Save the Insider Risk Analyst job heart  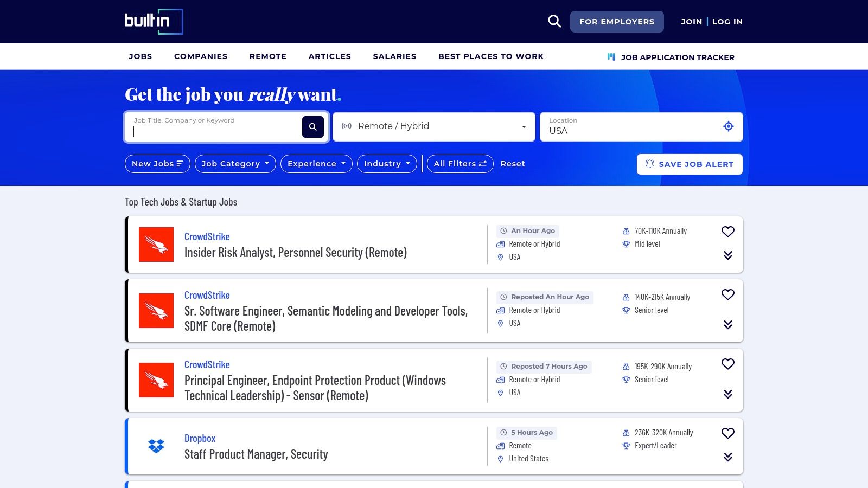[x=728, y=232]
